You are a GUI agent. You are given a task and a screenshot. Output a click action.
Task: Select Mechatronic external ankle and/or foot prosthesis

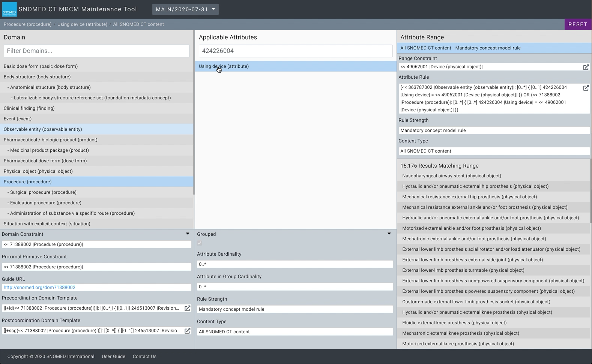point(493,239)
